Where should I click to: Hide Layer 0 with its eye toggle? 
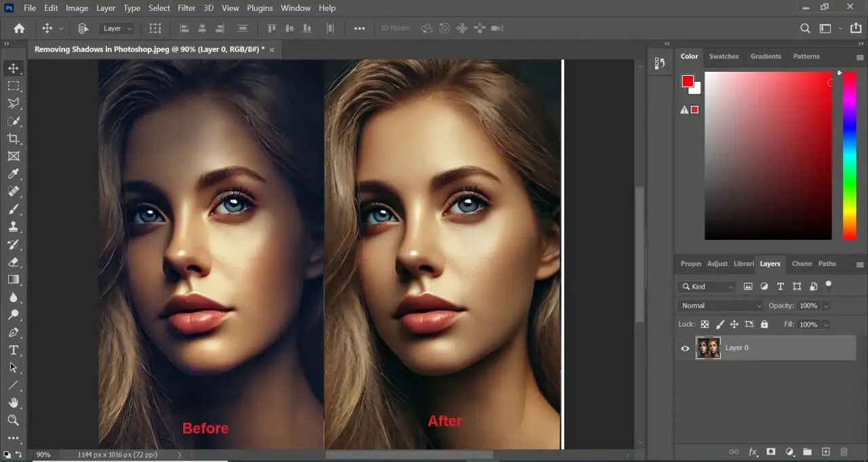point(685,348)
